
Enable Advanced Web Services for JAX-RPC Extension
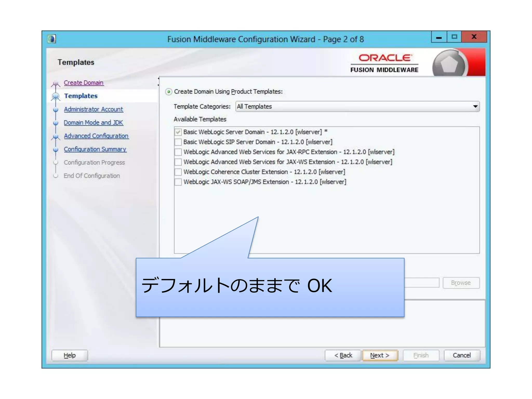click(x=178, y=152)
